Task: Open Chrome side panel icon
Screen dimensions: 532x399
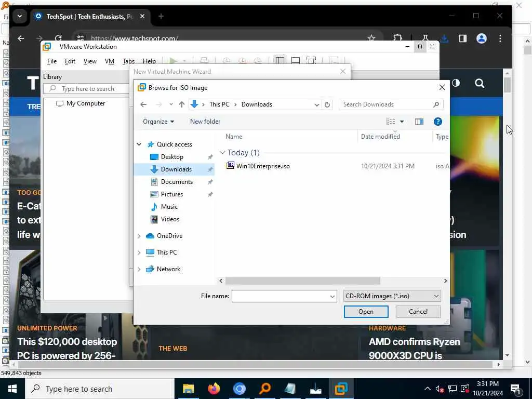Action: [x=463, y=38]
